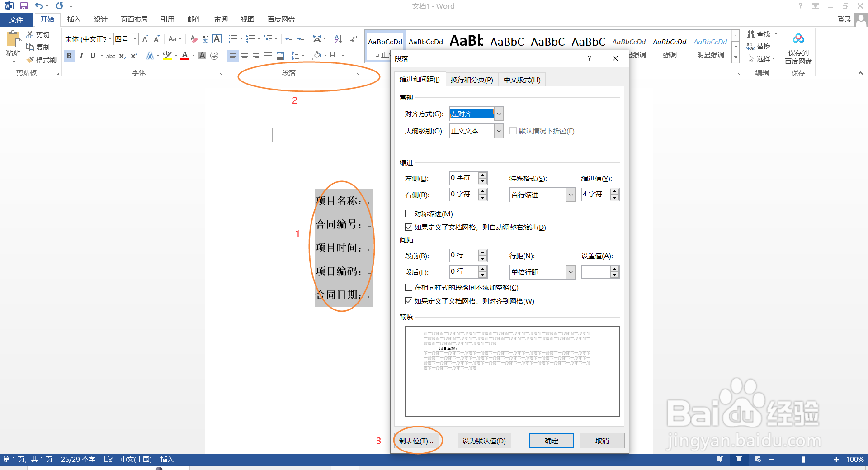Click 取消 Cancel button
868x470 pixels.
[x=602, y=441]
